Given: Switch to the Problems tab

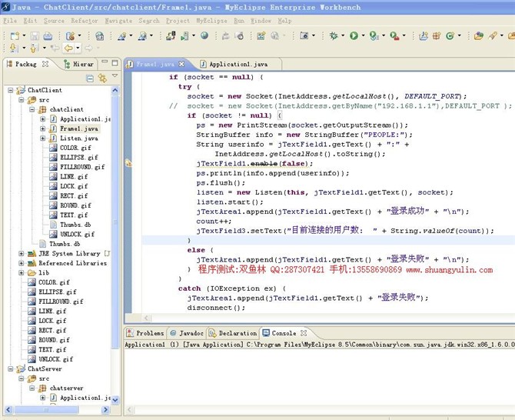Looking at the screenshot, I should coord(145,333).
